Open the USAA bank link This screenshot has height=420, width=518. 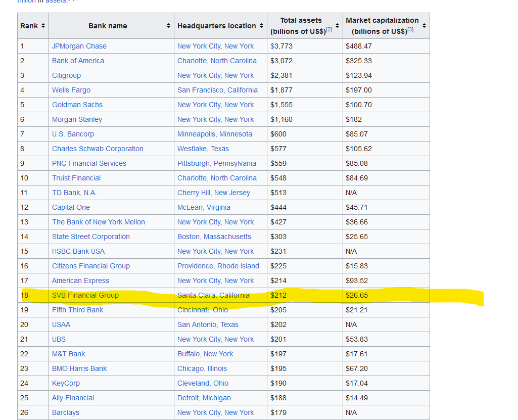point(61,324)
